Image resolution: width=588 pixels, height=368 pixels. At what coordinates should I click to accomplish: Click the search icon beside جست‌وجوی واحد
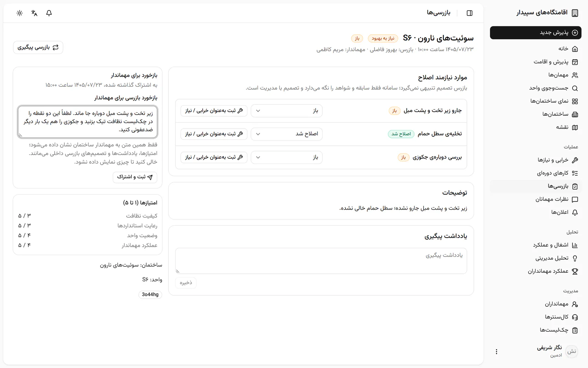tap(575, 88)
